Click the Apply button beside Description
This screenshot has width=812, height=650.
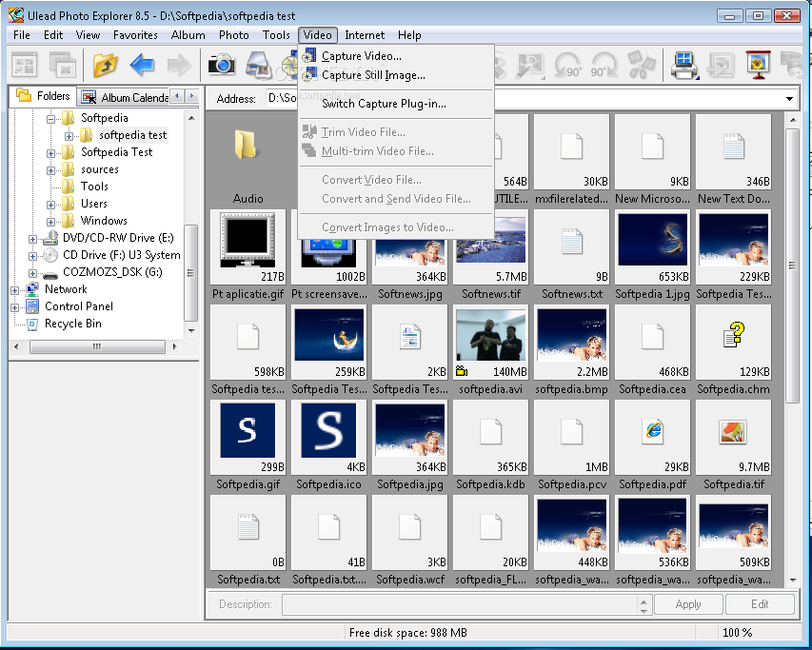tap(688, 604)
